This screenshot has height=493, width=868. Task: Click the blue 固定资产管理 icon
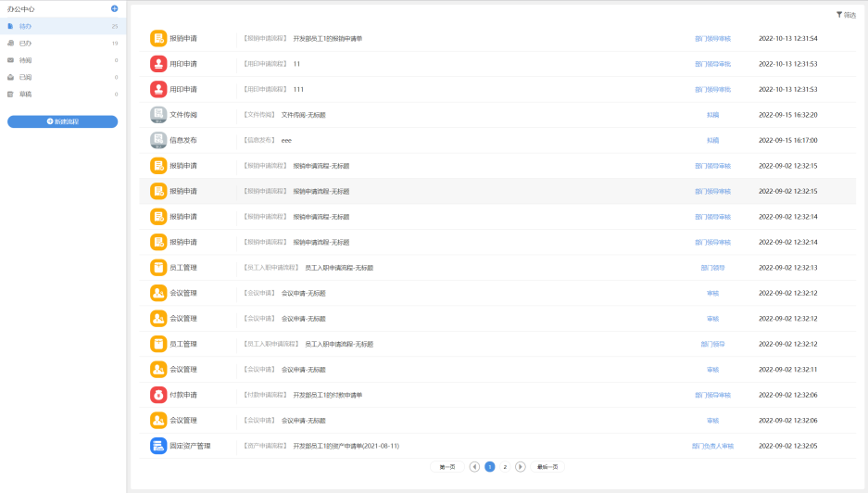(x=158, y=446)
